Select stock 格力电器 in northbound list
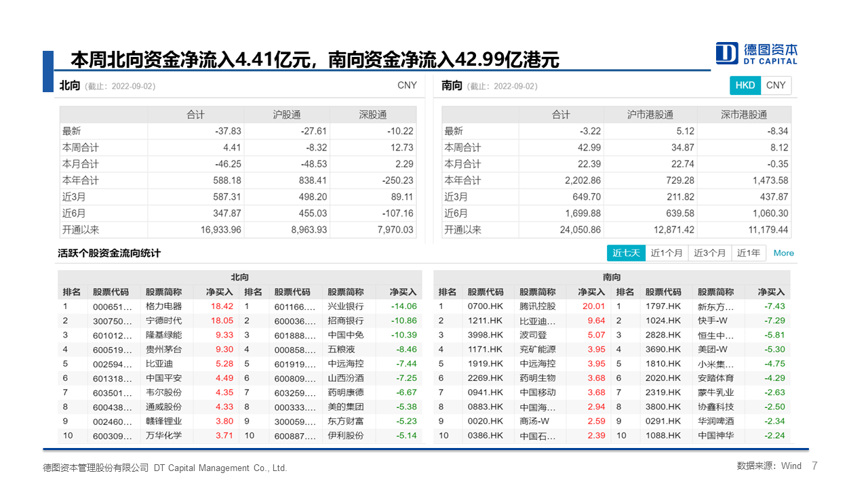The image size is (868, 488). [x=163, y=306]
